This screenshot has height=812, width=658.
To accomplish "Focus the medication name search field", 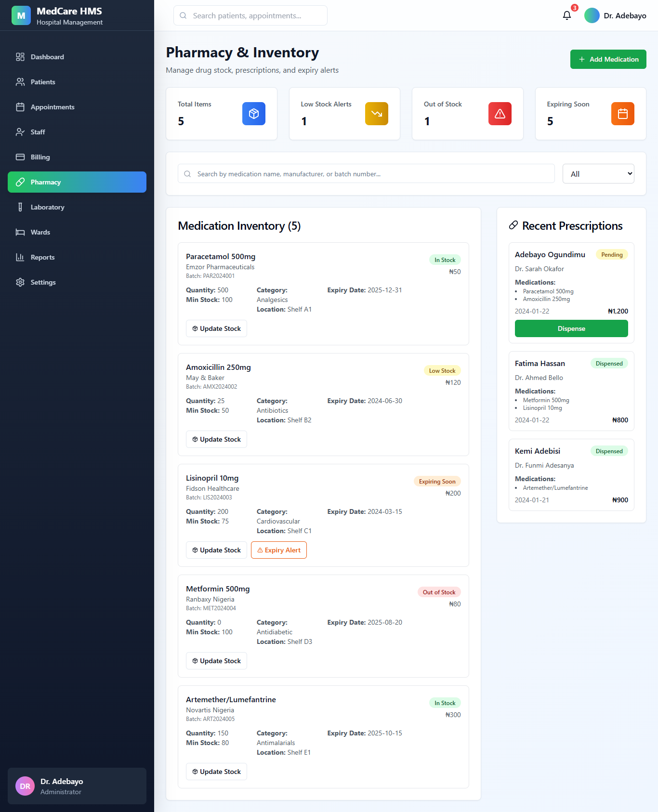I will pyautogui.click(x=366, y=174).
